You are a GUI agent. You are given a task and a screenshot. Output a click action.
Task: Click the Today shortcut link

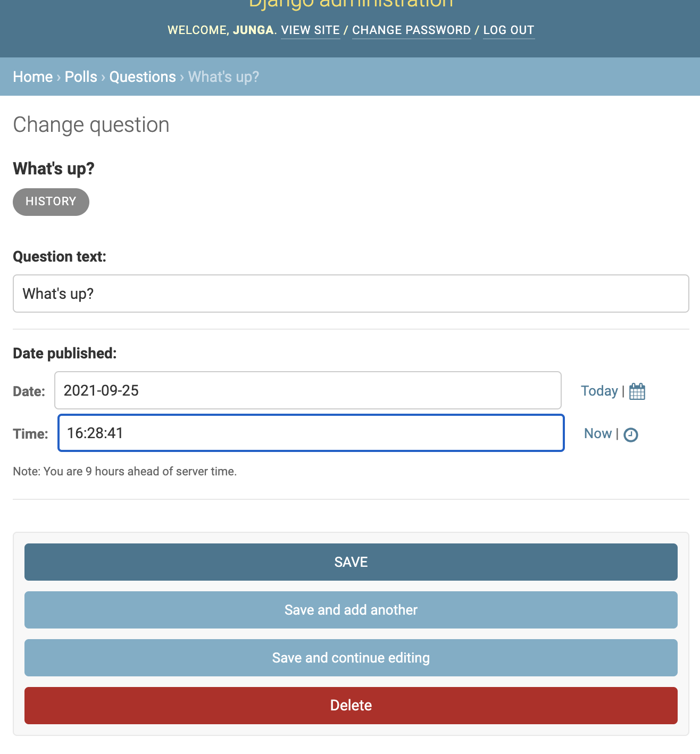tap(599, 391)
